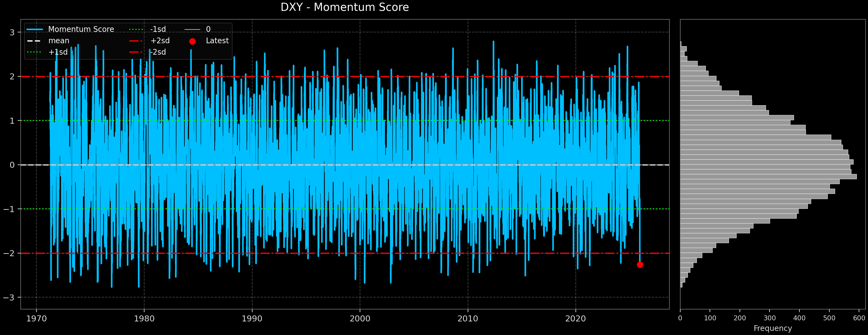The height and width of the screenshot is (335, 868).
Task: Click the mean legend entry
Action: 59,41
